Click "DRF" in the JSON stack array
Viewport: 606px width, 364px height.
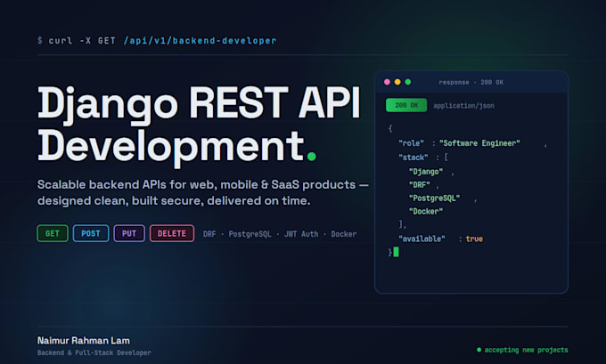pos(420,185)
